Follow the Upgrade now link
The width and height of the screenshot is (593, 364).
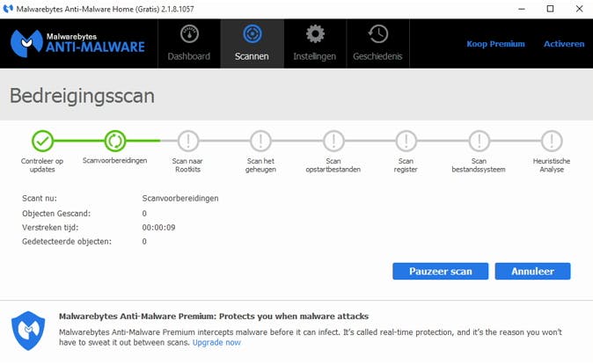(x=216, y=342)
